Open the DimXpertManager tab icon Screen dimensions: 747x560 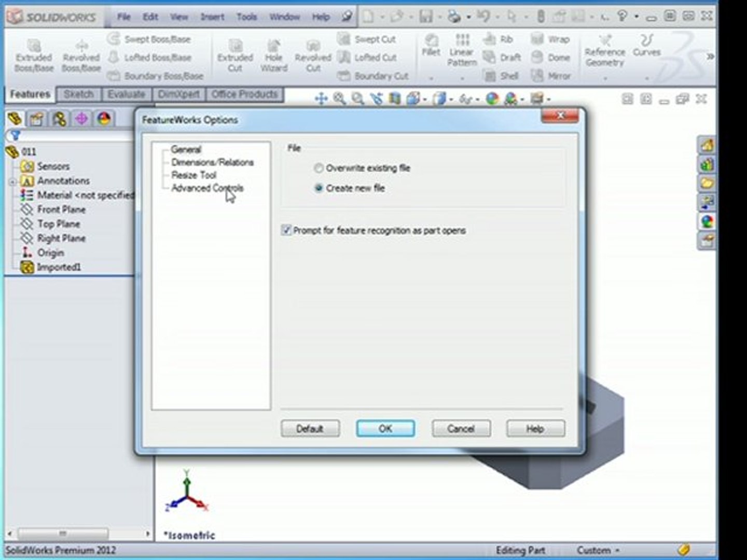coord(81,119)
